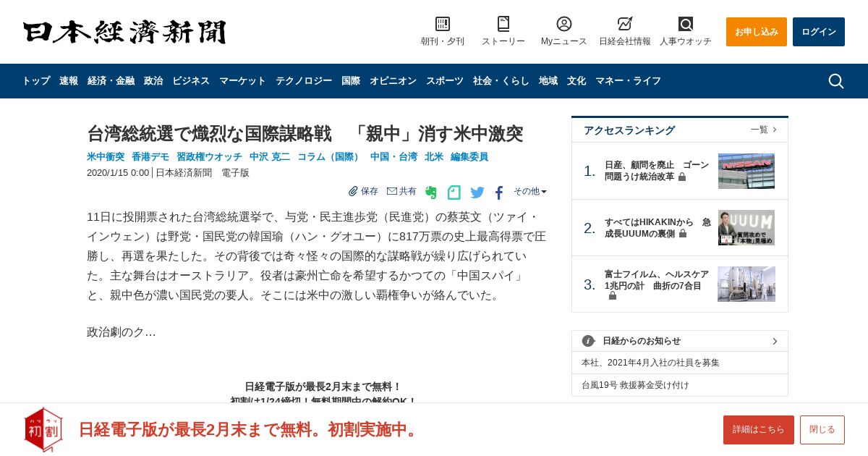Follow the 北米 tag
This screenshot has width=868, height=456.
click(x=434, y=156)
